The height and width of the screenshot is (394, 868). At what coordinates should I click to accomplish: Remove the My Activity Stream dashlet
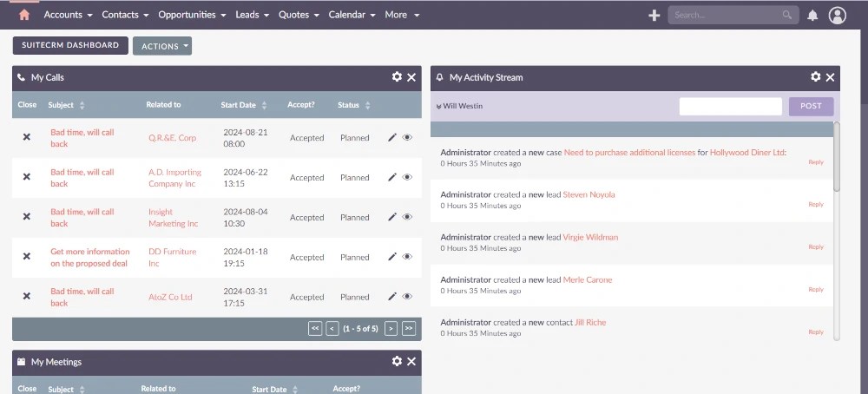pos(830,77)
